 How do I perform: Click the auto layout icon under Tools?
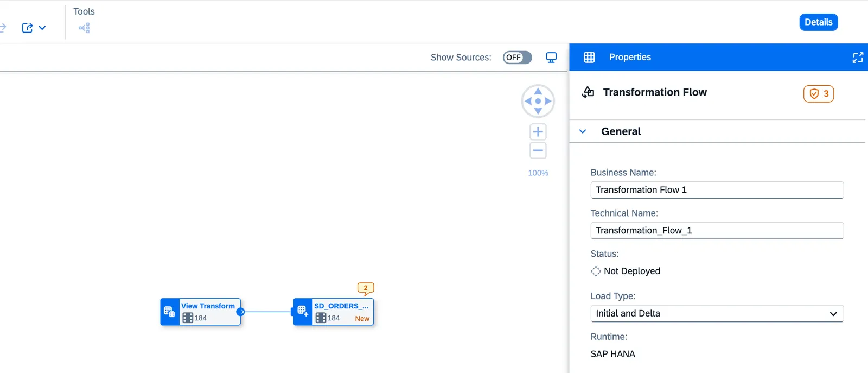(84, 28)
